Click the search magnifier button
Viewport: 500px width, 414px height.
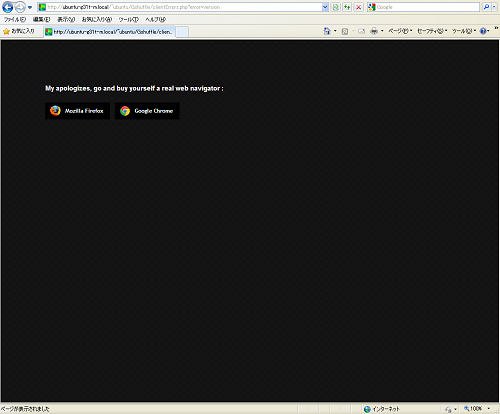pyautogui.click(x=487, y=7)
